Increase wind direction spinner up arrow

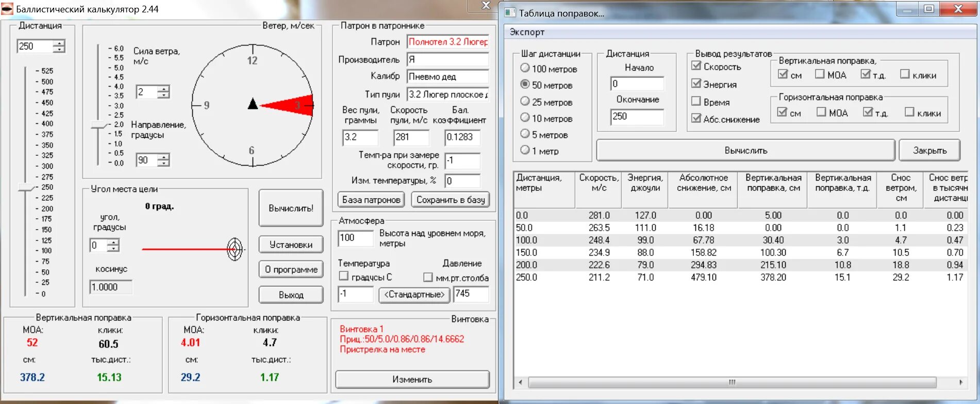click(163, 157)
